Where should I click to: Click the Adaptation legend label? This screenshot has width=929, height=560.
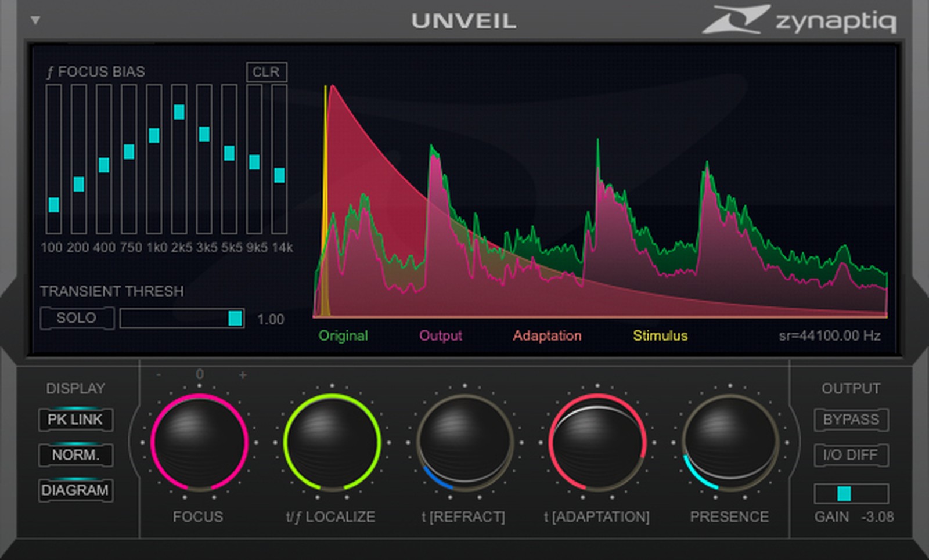click(547, 335)
